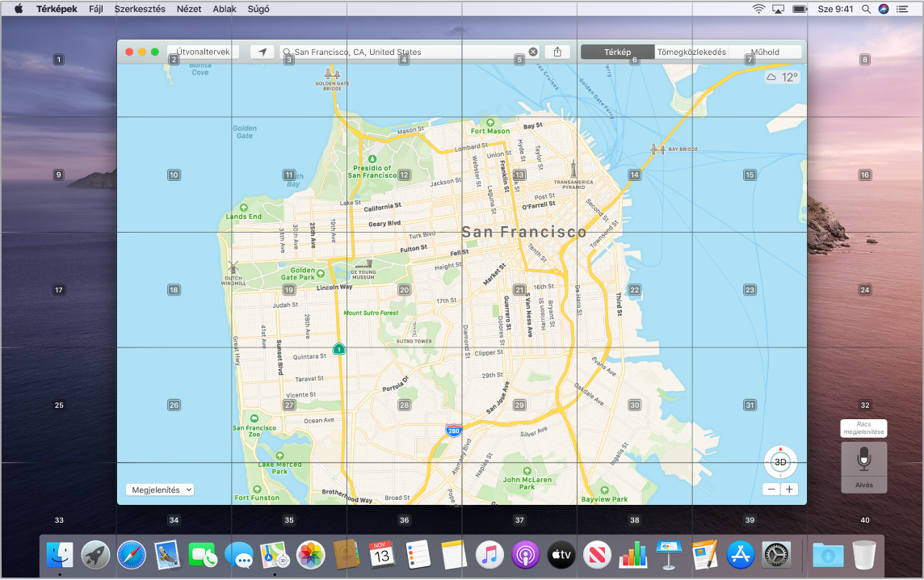
Task: Click the microphone icon in Voice Control panel
Action: coord(864,459)
